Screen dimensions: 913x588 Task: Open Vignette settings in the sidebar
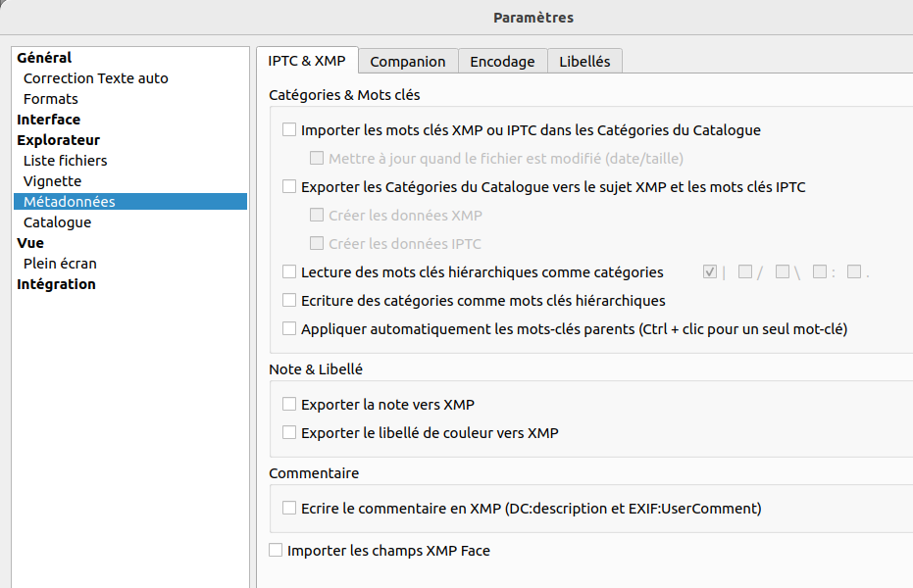tap(52, 181)
